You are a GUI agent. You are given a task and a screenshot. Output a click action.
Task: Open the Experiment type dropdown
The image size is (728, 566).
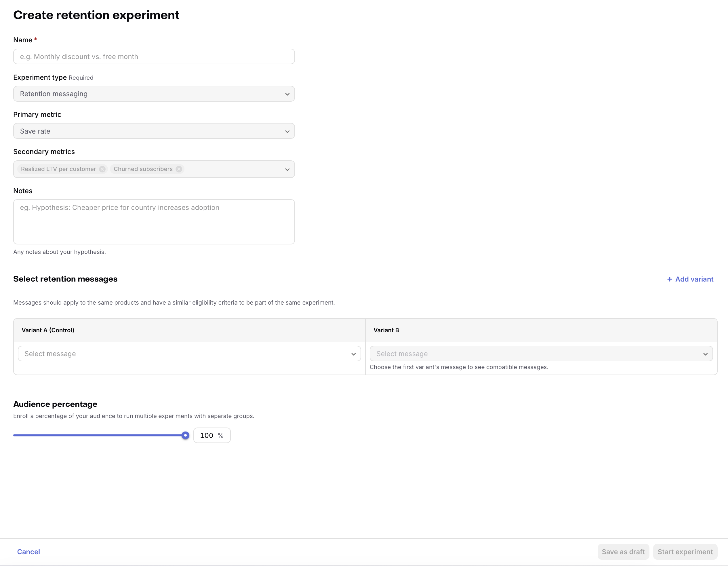(154, 94)
